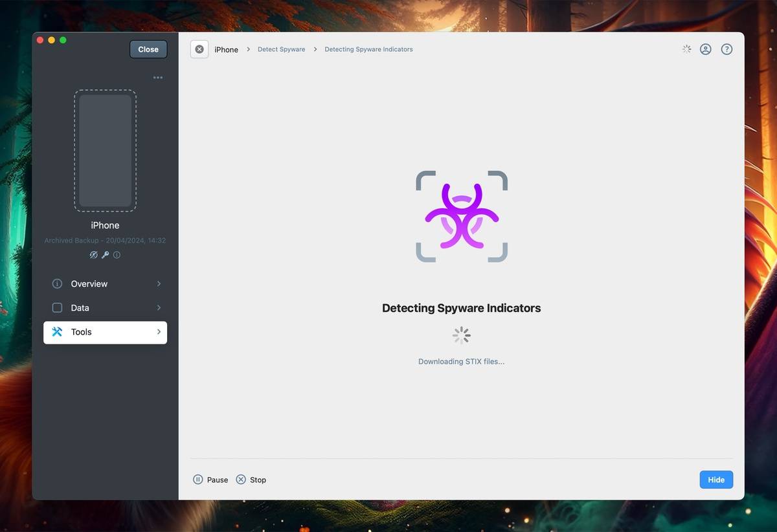
Task: Select Tools in the sidebar
Action: pos(105,332)
